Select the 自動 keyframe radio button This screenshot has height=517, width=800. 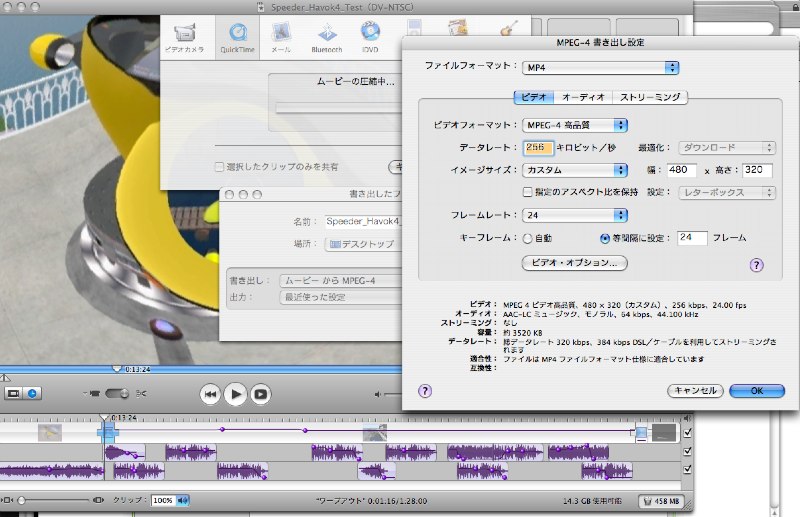pos(527,238)
